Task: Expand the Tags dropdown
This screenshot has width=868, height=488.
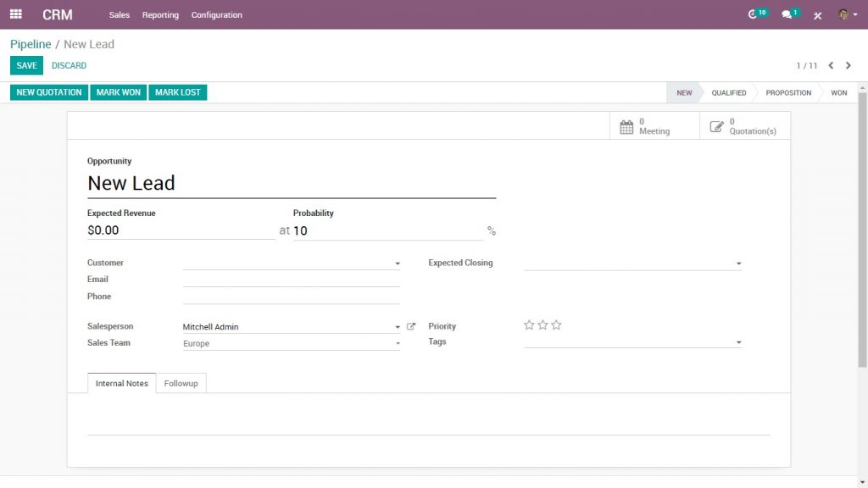Action: (x=736, y=341)
